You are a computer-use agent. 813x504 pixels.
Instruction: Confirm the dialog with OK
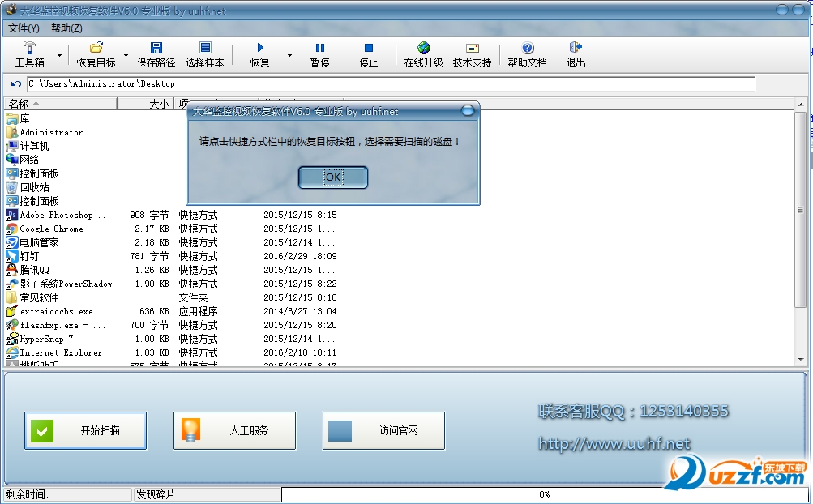333,177
